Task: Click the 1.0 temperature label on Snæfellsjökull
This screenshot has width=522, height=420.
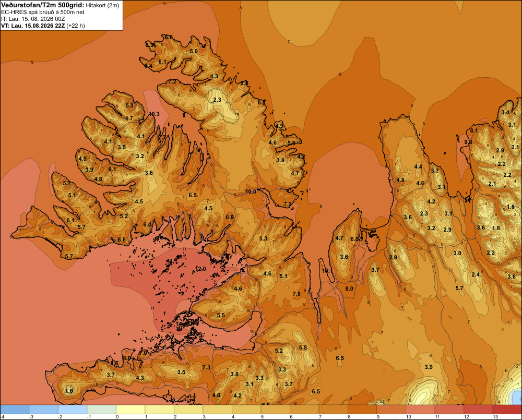Action: (x=69, y=391)
